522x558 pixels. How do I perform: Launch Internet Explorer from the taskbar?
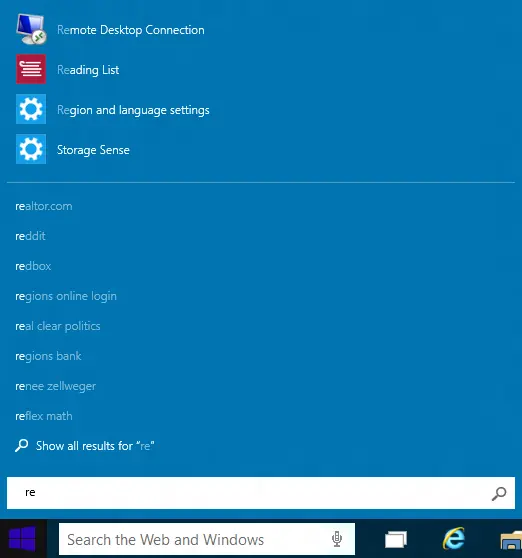tap(453, 538)
